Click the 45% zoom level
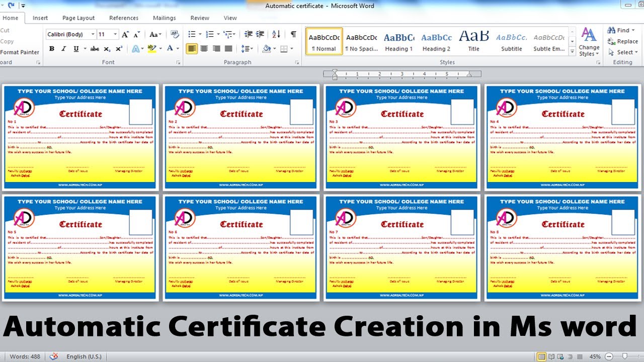 [595, 356]
